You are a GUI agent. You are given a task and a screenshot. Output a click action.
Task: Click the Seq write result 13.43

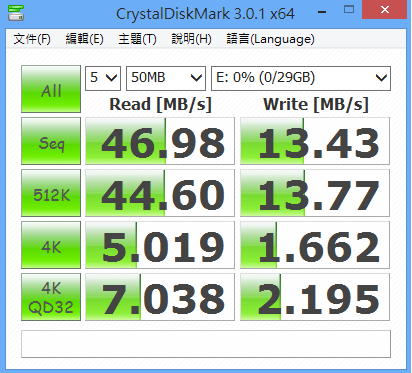pyautogui.click(x=315, y=141)
